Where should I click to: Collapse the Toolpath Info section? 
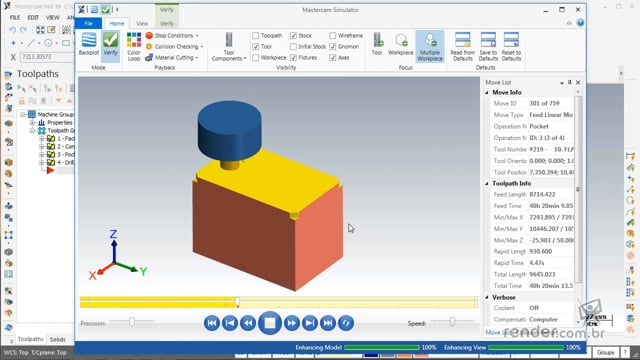click(487, 184)
